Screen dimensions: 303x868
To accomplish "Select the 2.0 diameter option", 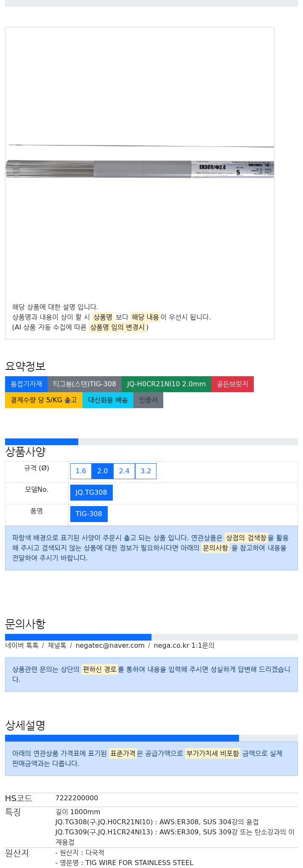I will [x=103, y=471].
